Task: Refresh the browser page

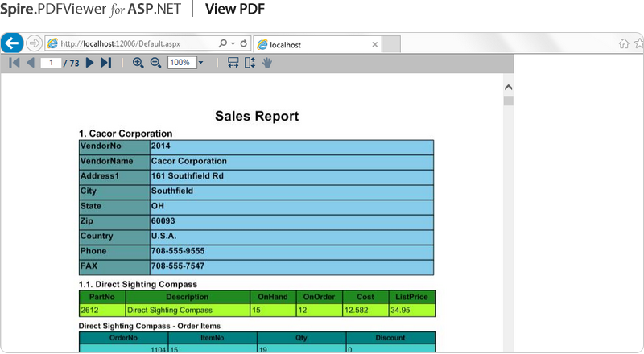Action: click(244, 43)
